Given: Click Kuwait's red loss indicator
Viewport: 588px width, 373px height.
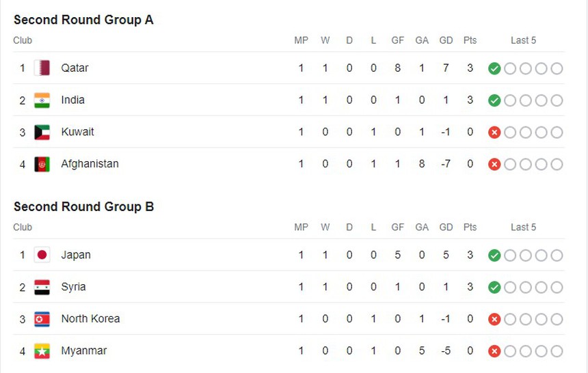Looking at the screenshot, I should pos(494,133).
